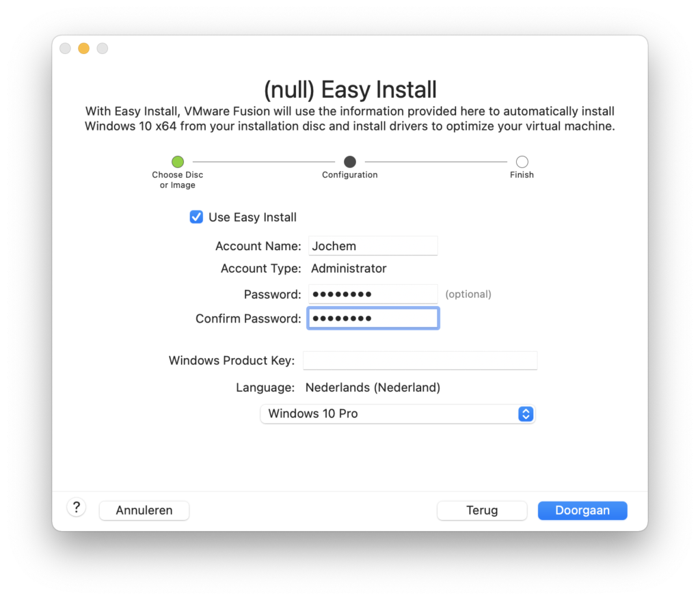Click the Use Easy Install label text
This screenshot has width=700, height=600.
tap(253, 217)
